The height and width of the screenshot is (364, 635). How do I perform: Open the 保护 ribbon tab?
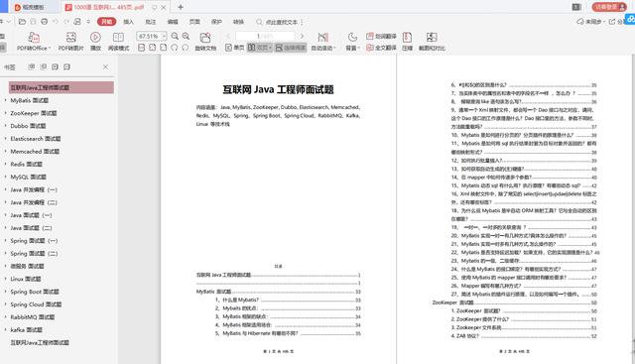tap(216, 22)
